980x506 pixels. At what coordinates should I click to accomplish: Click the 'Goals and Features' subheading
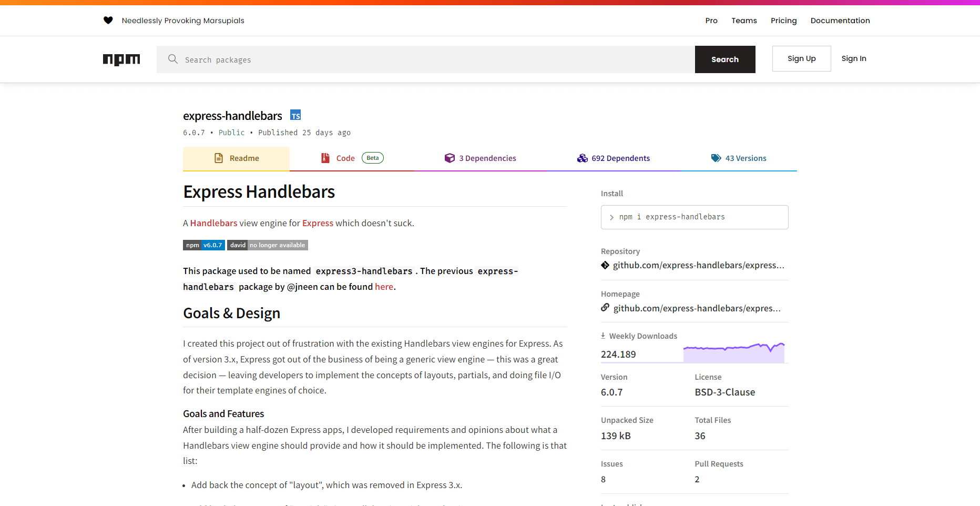(x=223, y=414)
